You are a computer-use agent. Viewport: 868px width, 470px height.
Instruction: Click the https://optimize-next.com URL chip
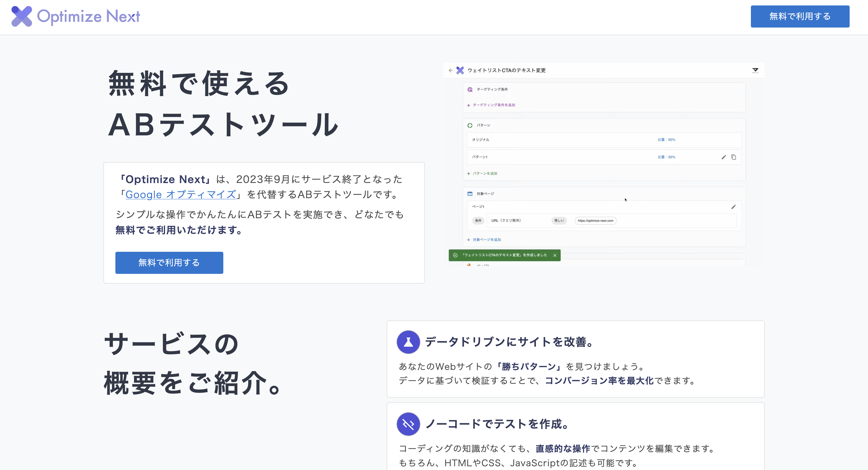[x=595, y=221]
